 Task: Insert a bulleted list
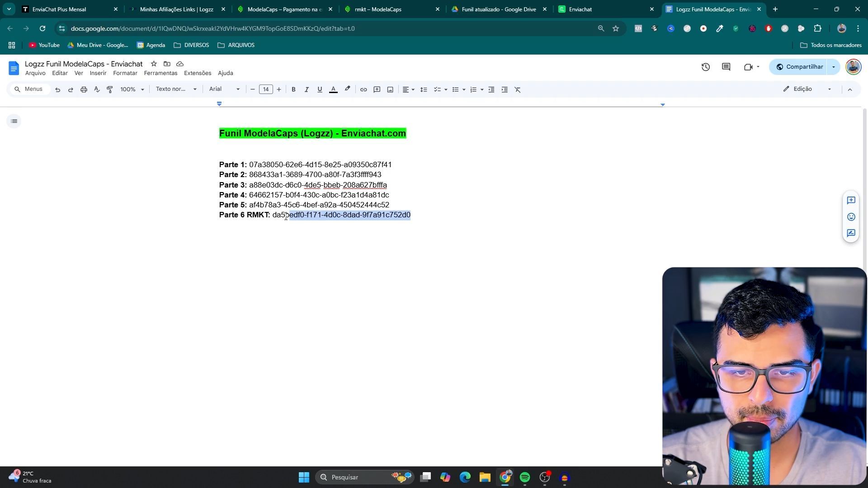point(456,89)
